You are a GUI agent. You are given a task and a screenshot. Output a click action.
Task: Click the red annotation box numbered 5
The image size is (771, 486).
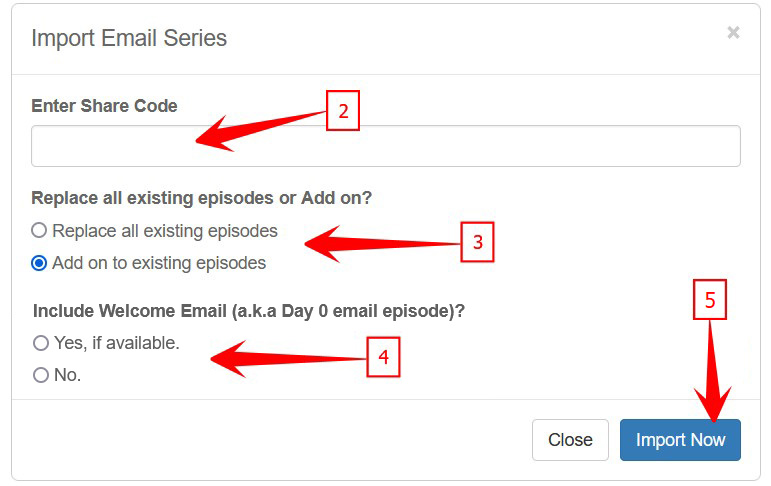tap(709, 301)
